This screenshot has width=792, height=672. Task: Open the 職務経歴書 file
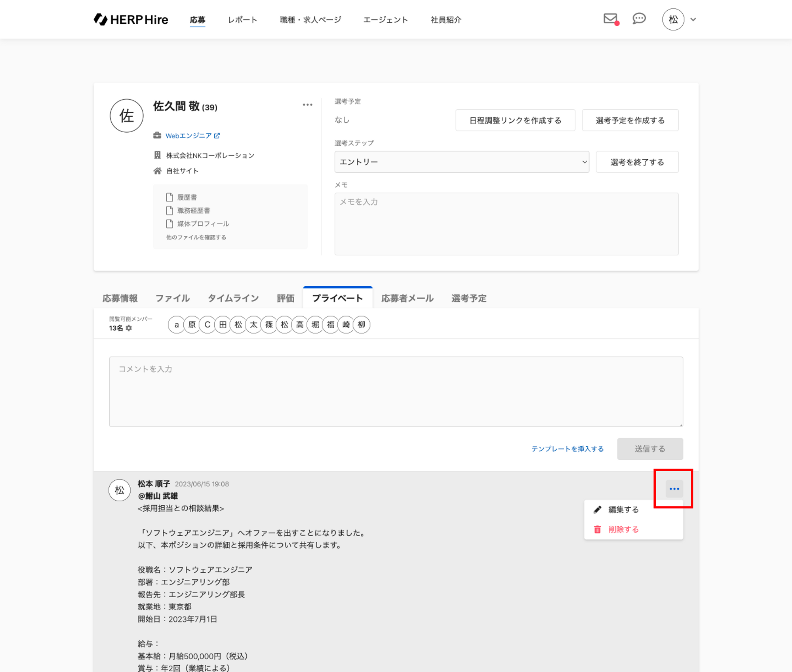[193, 211]
